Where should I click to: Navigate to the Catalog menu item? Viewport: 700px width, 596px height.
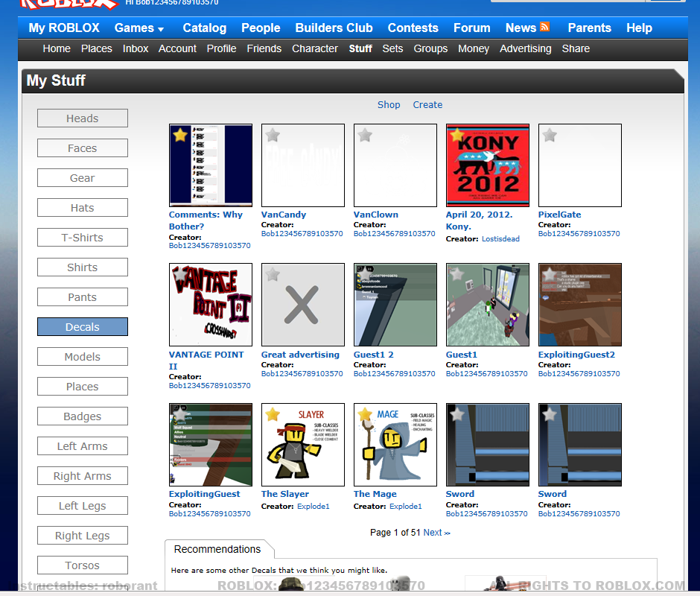click(x=204, y=28)
